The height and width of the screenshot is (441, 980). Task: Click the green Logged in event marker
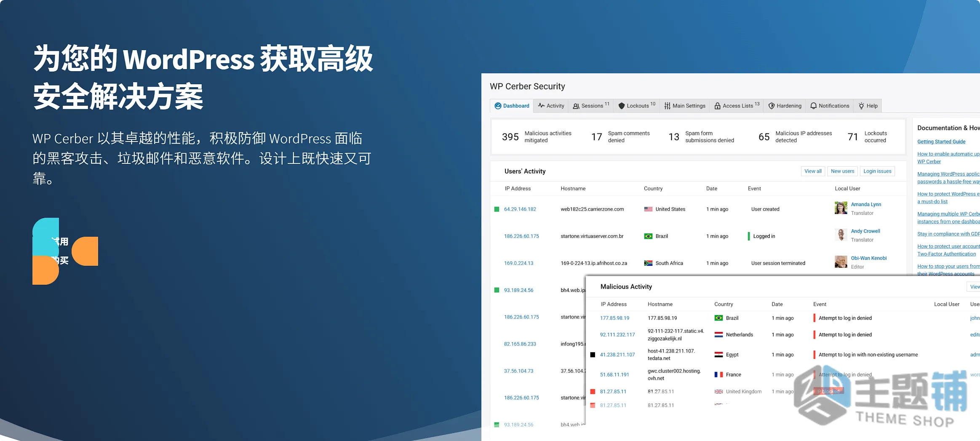pos(749,236)
